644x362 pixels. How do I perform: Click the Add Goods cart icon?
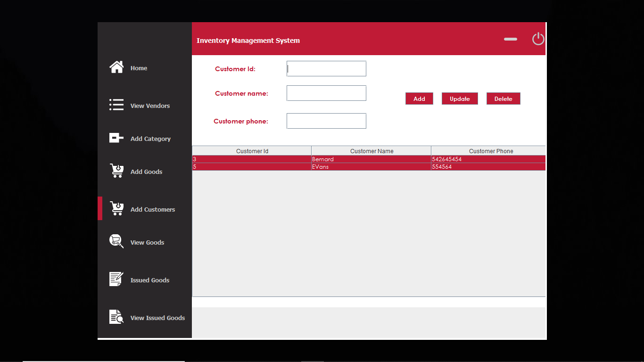click(x=116, y=171)
